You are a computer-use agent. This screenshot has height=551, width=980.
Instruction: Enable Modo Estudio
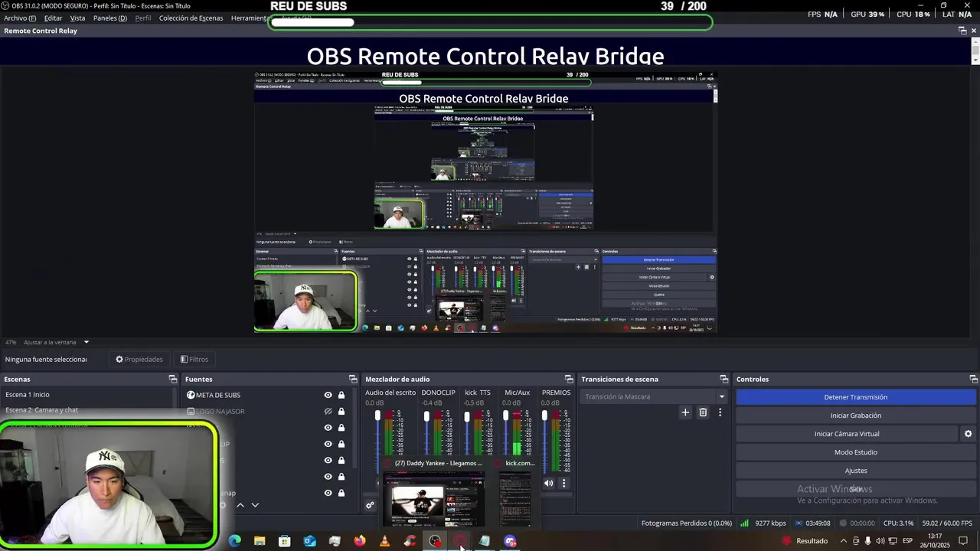pyautogui.click(x=855, y=452)
